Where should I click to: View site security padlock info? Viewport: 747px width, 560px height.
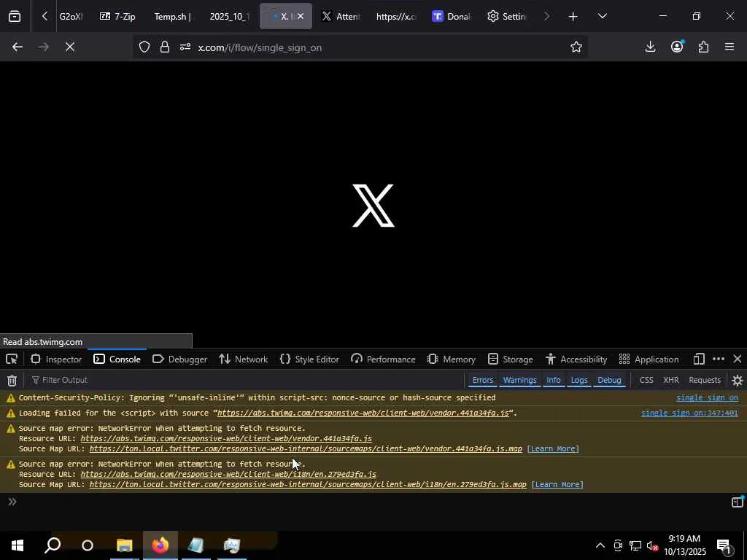pyautogui.click(x=165, y=47)
